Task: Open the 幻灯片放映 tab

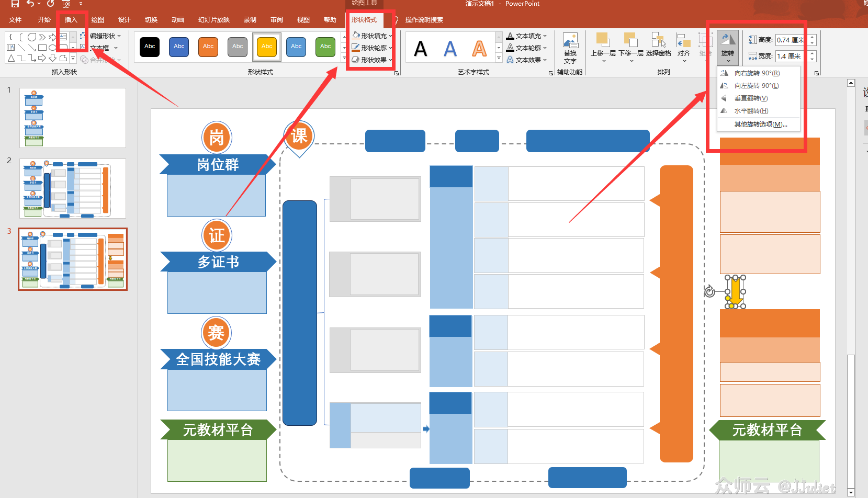Action: click(214, 20)
